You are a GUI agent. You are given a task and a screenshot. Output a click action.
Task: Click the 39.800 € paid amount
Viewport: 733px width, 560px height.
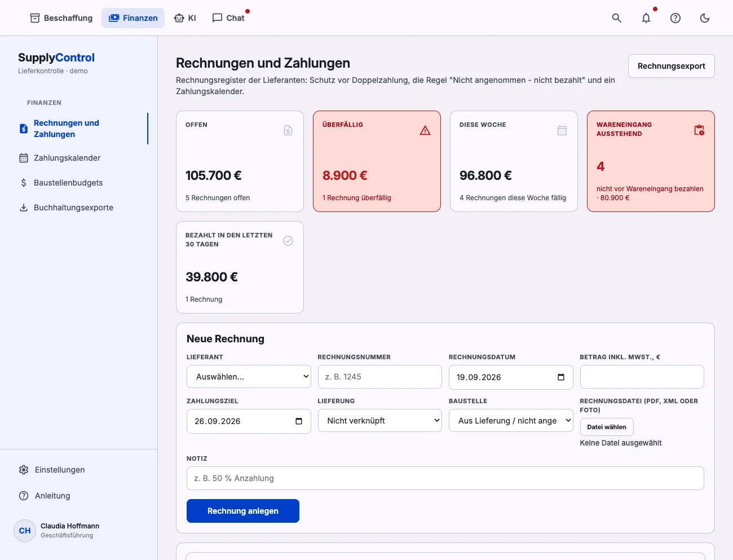click(211, 277)
